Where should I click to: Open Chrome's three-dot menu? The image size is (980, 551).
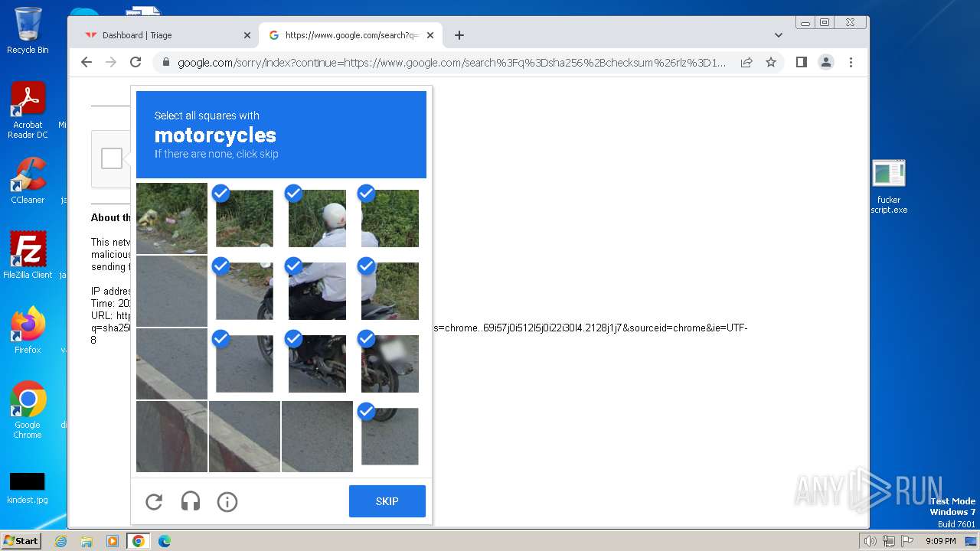pyautogui.click(x=851, y=62)
